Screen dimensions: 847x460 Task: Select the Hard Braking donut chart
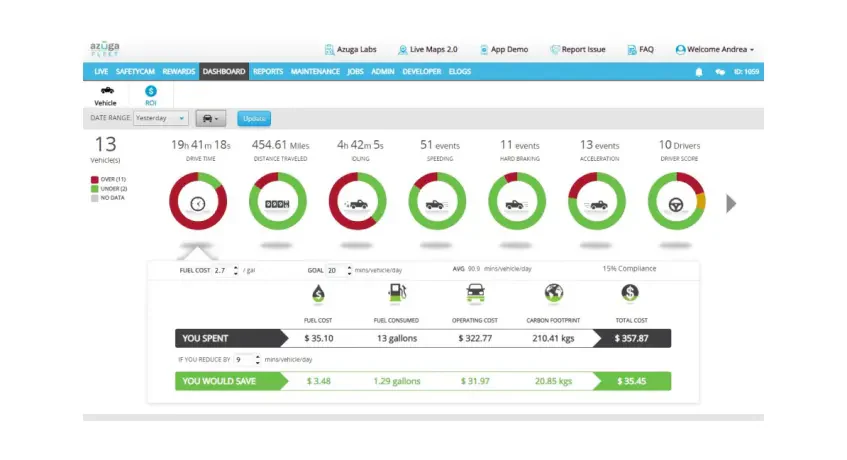[x=517, y=202]
